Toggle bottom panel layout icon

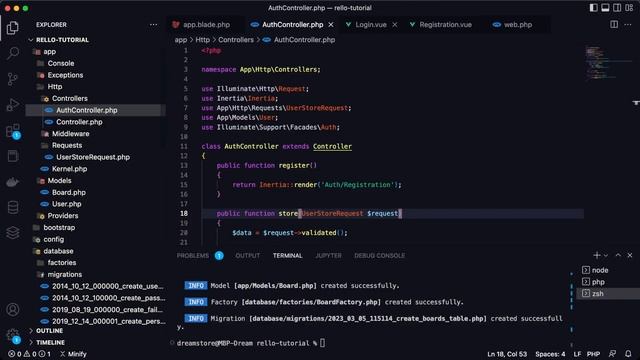[605, 8]
